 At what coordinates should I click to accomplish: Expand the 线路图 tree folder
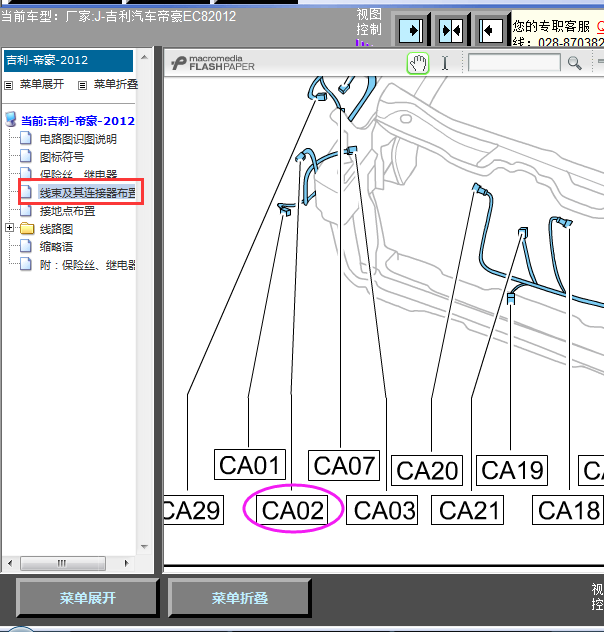9,228
